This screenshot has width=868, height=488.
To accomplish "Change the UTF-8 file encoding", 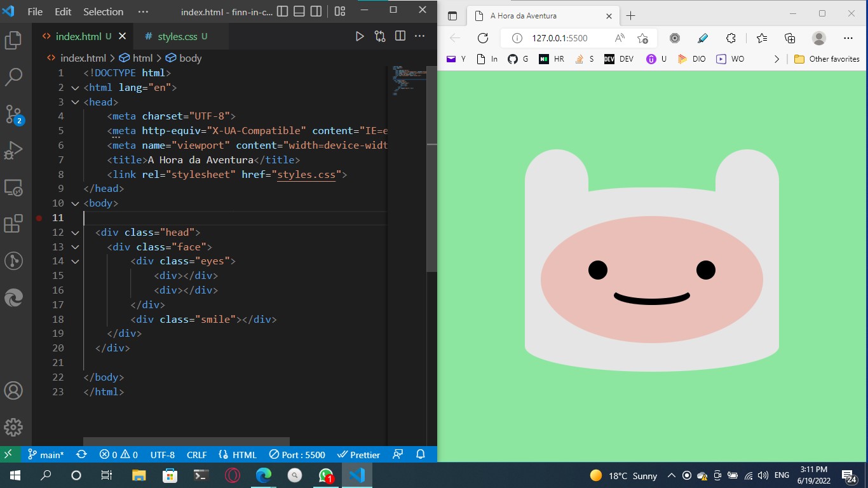I will click(163, 454).
